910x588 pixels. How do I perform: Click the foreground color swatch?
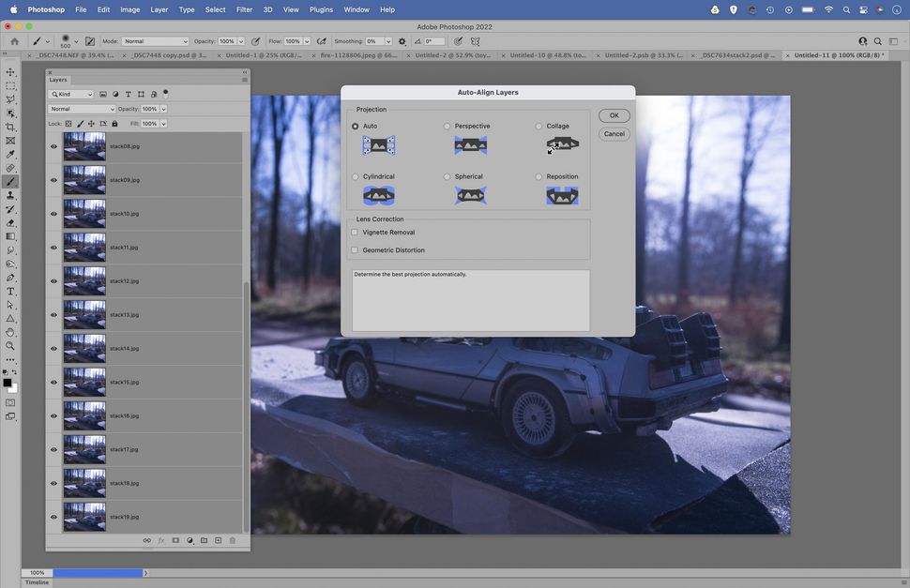coord(7,383)
